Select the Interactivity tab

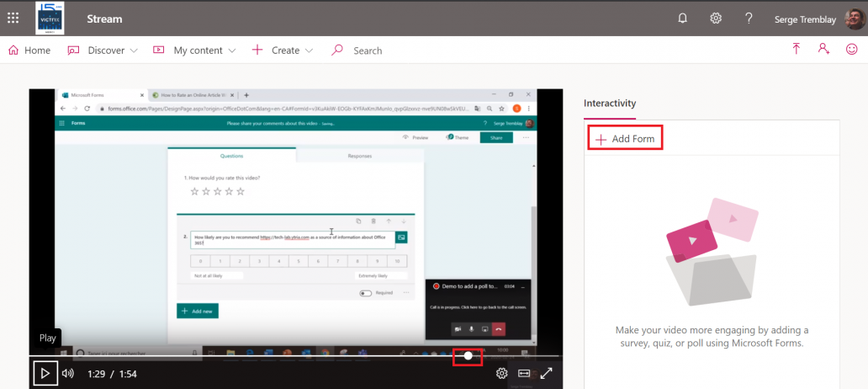coord(610,103)
